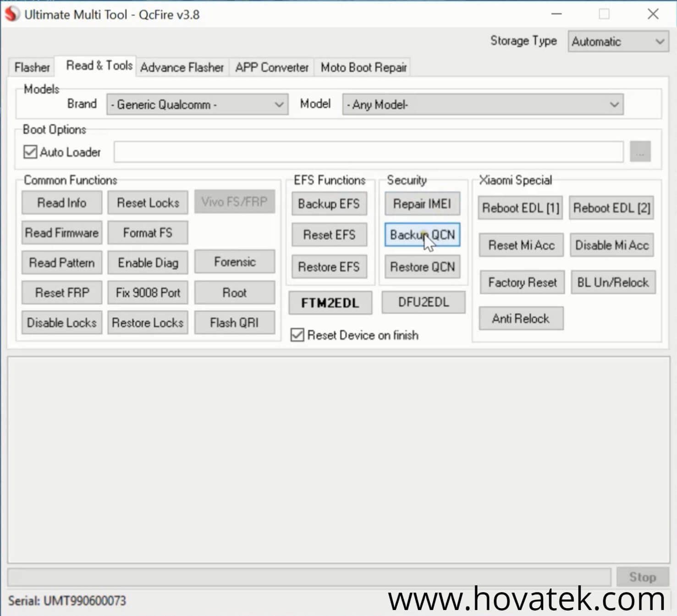Click the Factory Reset button
Screen dimensions: 677x616
[522, 282]
